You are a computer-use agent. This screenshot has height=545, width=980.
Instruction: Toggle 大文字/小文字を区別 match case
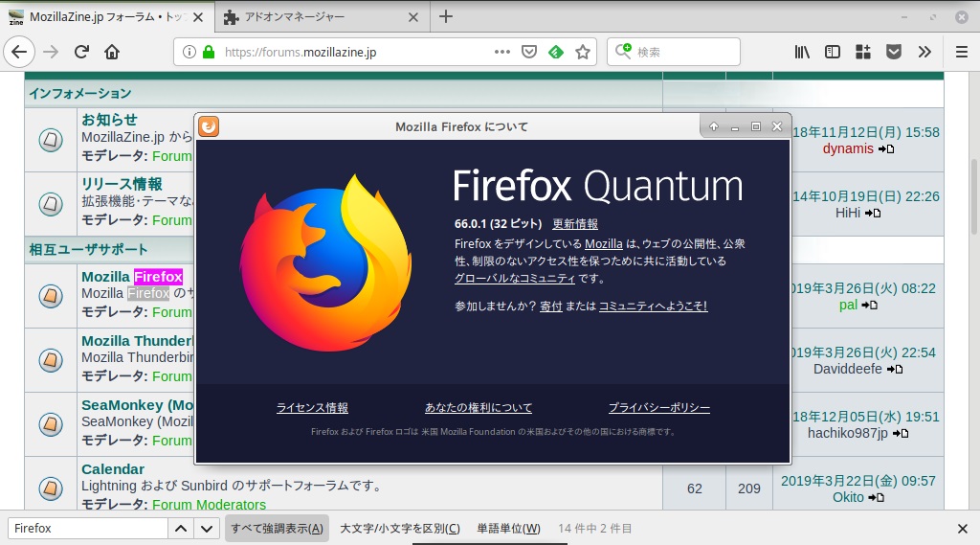[x=400, y=529]
